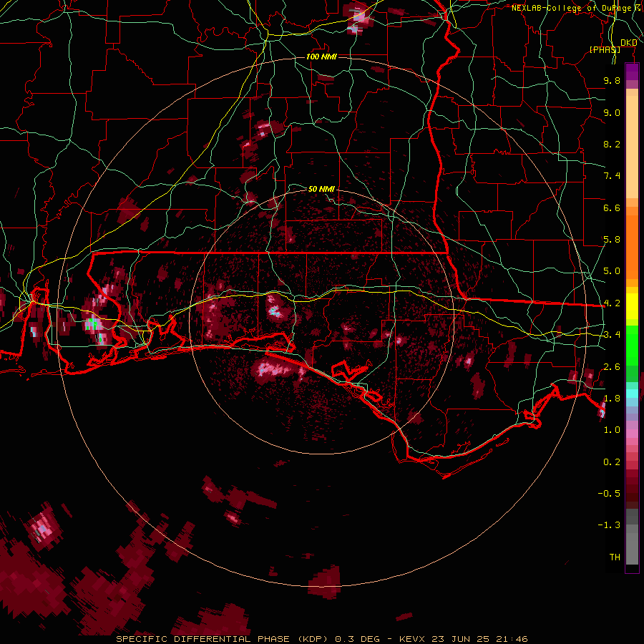This screenshot has width=644, height=644.
Task: Click the 50 NMI range ring label
Action: [x=321, y=189]
